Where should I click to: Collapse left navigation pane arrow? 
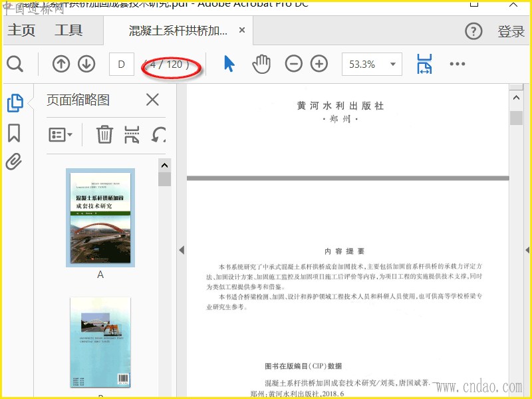click(x=182, y=250)
